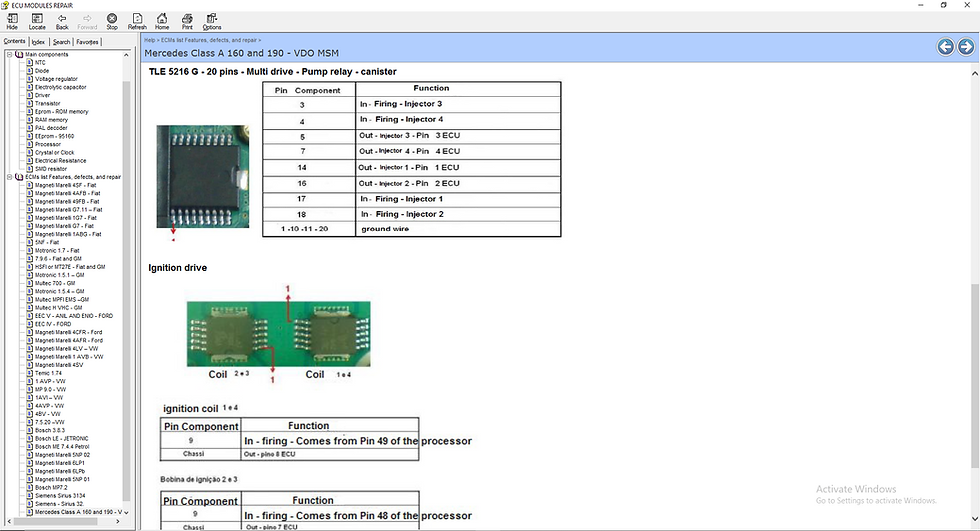Switch to the Search tab
Viewport: 980px width, 531px height.
click(61, 42)
